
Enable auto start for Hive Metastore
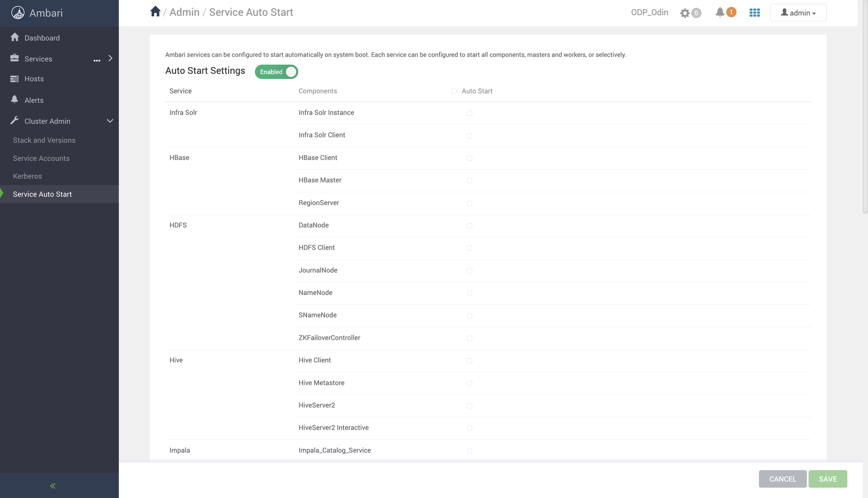click(470, 383)
